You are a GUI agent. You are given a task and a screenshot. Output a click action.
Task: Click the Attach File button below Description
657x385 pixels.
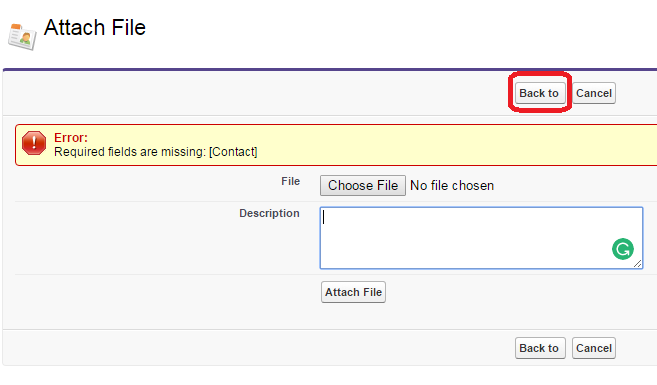click(x=353, y=292)
